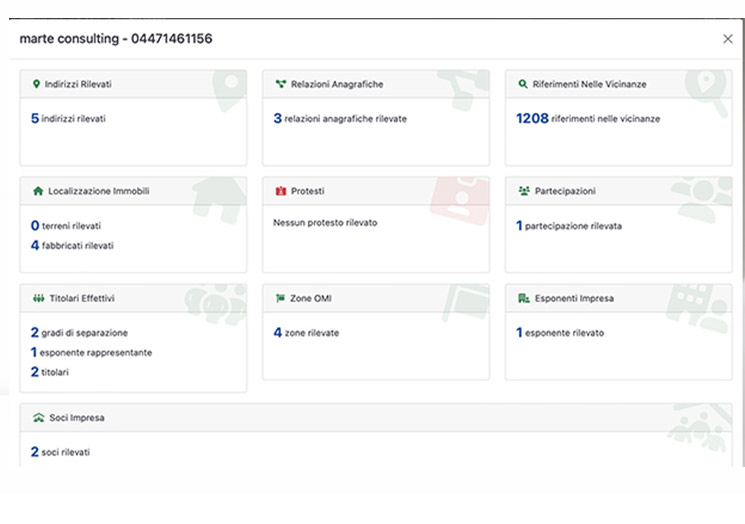Click the icon beside Soci Impresa
745x524 pixels.
click(x=38, y=417)
